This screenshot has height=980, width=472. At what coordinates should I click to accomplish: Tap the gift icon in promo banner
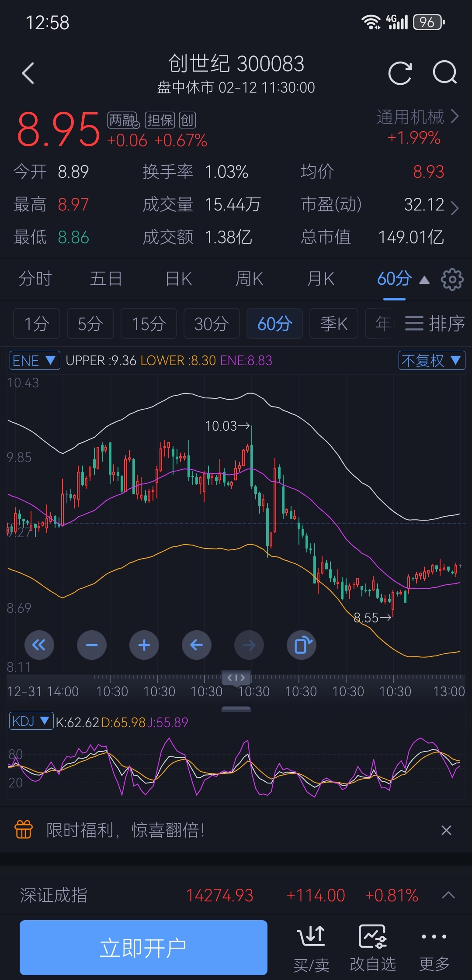click(24, 829)
